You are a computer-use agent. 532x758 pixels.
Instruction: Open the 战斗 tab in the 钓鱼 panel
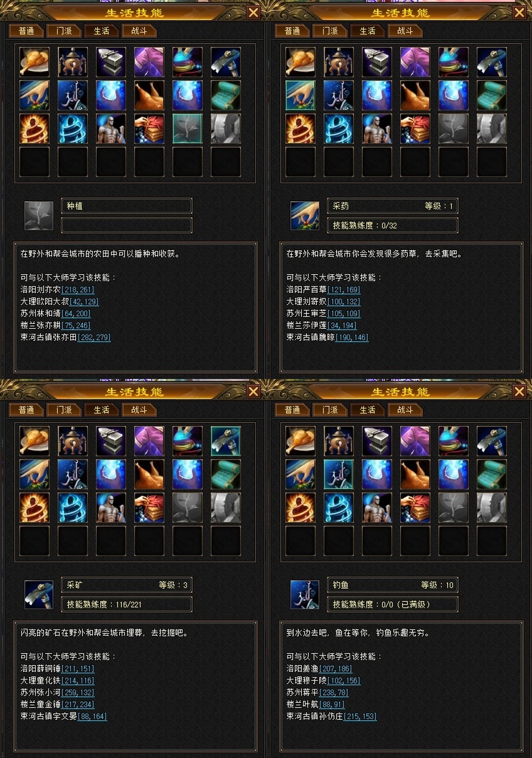click(405, 410)
